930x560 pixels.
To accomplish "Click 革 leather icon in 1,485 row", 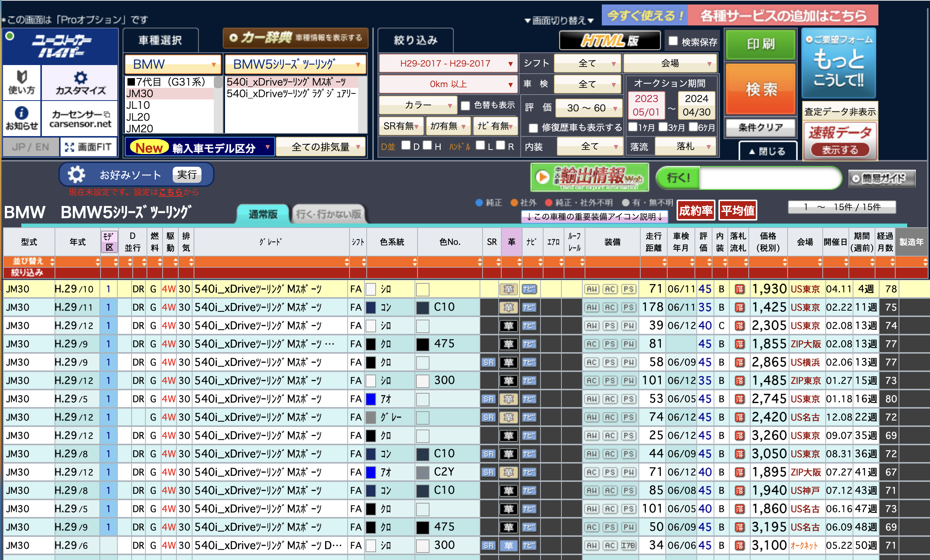I will tap(509, 381).
